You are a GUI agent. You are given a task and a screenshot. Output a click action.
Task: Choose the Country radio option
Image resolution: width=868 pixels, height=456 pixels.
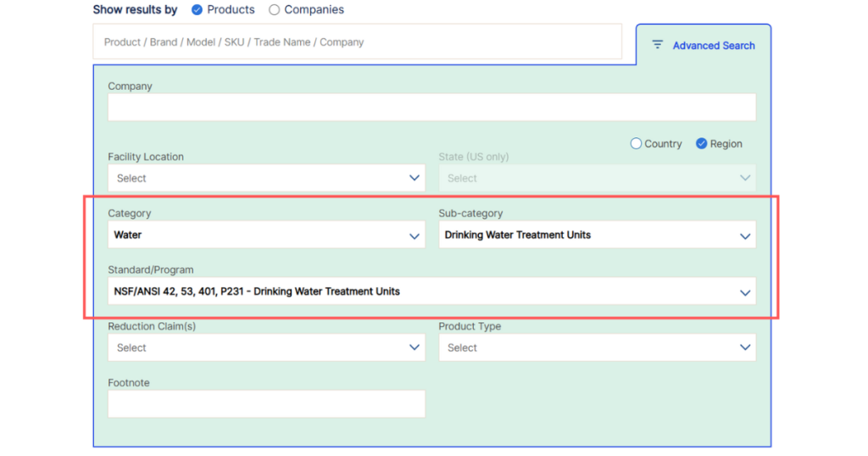[636, 144]
